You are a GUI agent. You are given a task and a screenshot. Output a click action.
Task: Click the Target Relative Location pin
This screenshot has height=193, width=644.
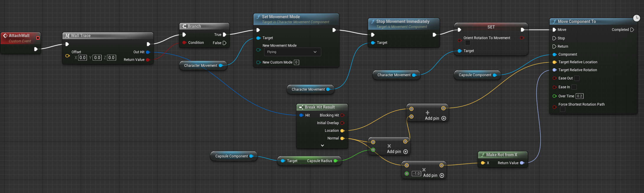[554, 62]
